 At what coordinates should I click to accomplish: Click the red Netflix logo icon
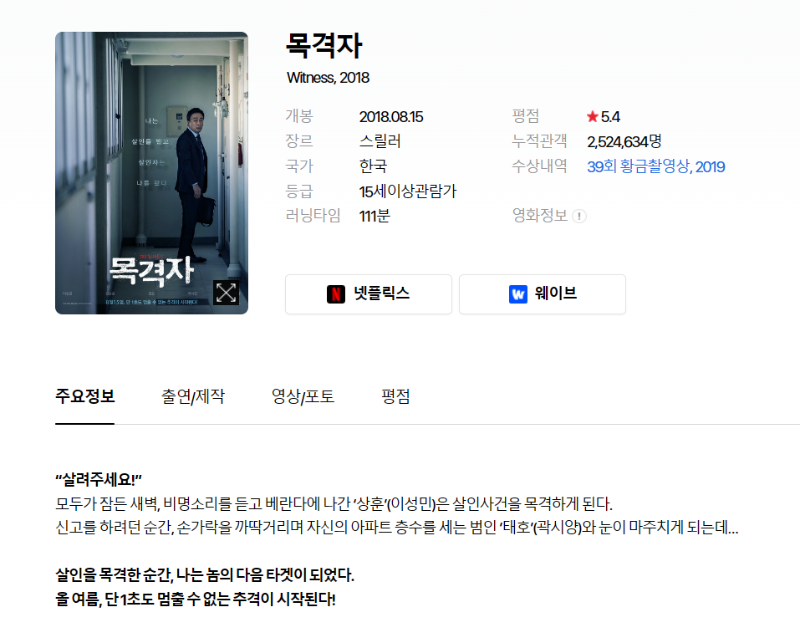click(x=336, y=294)
